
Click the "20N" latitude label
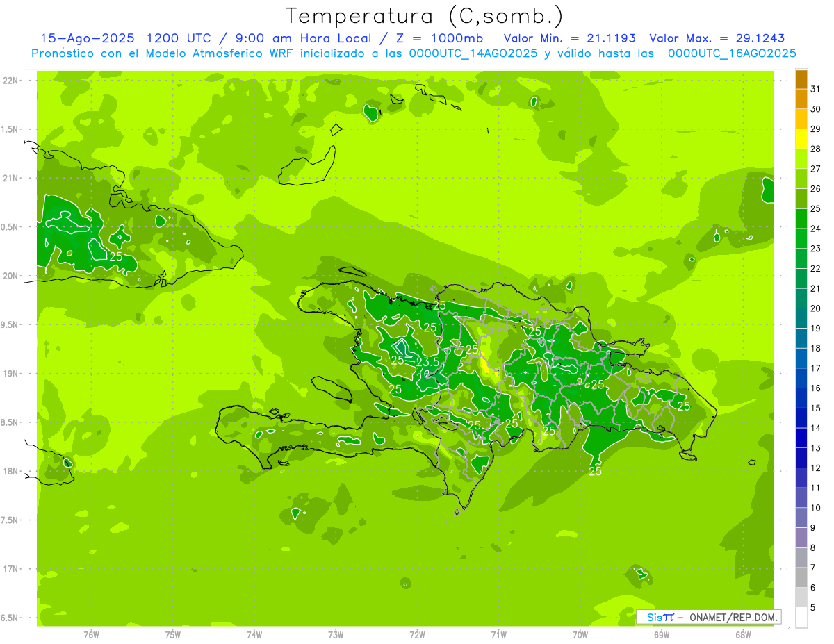tap(10, 276)
